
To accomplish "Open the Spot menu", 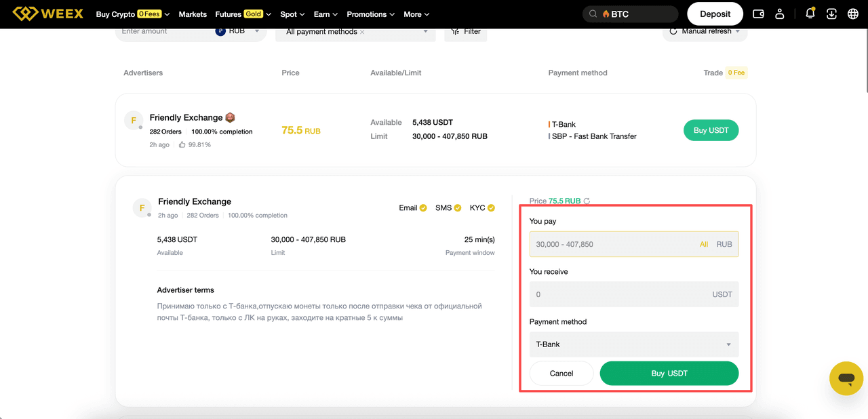I will [292, 14].
